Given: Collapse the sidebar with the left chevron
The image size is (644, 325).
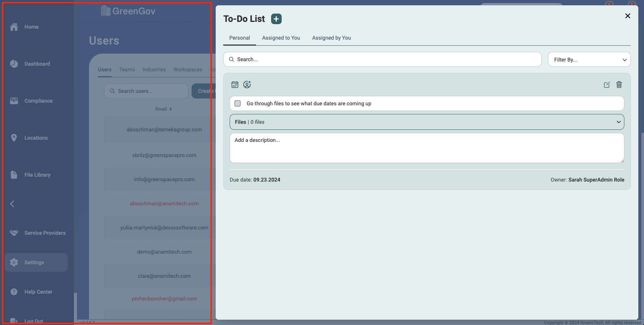Looking at the screenshot, I should point(12,204).
